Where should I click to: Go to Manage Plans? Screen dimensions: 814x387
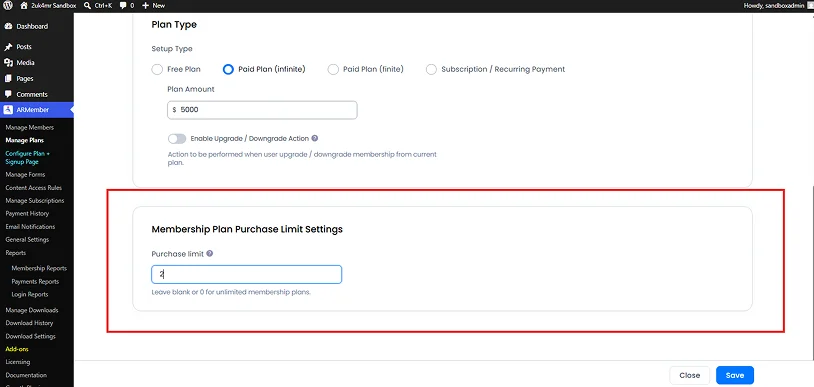tap(24, 140)
